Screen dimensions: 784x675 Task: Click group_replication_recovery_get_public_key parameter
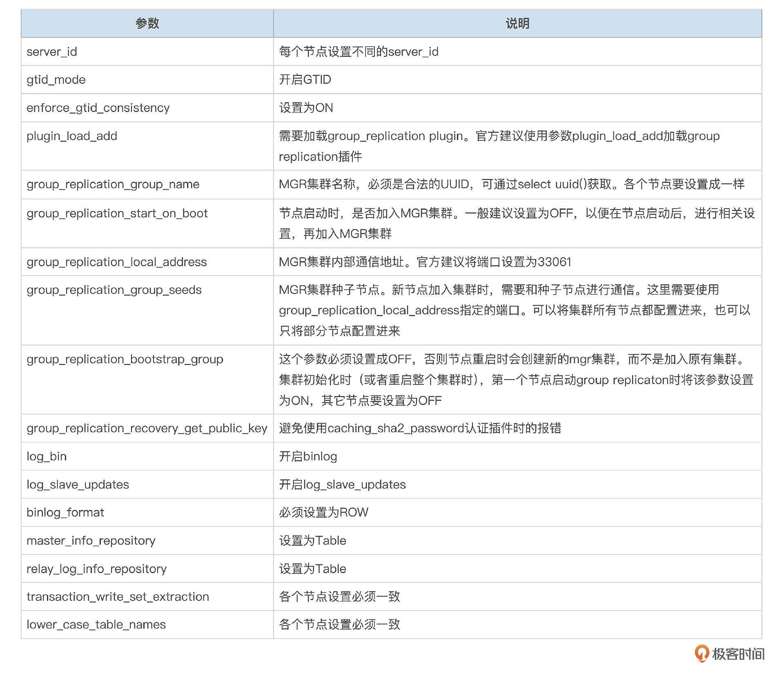point(147,429)
